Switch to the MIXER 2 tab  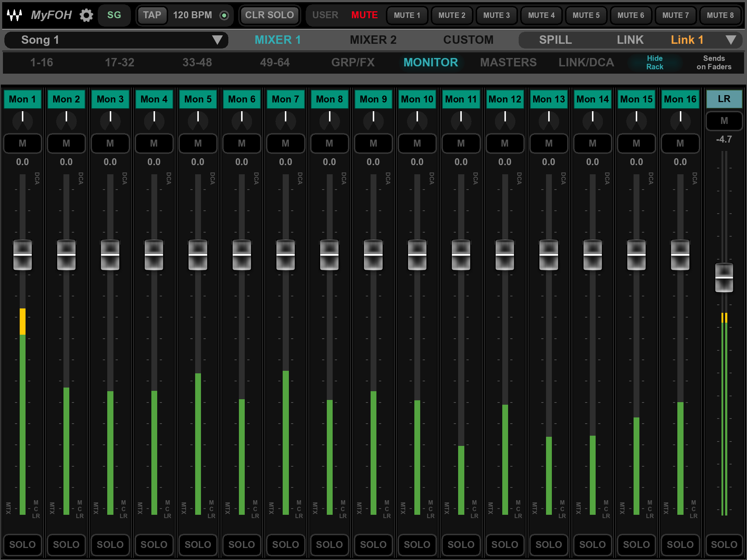(373, 40)
